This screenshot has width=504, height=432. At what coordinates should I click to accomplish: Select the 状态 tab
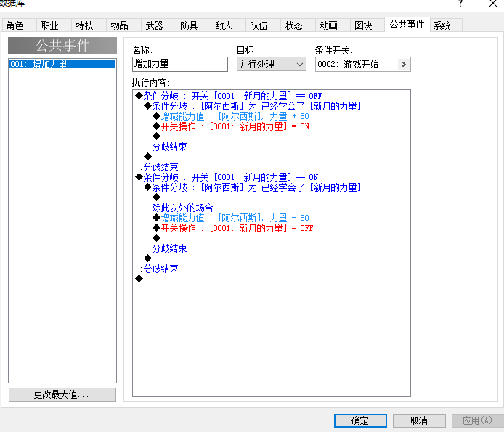tap(298, 25)
